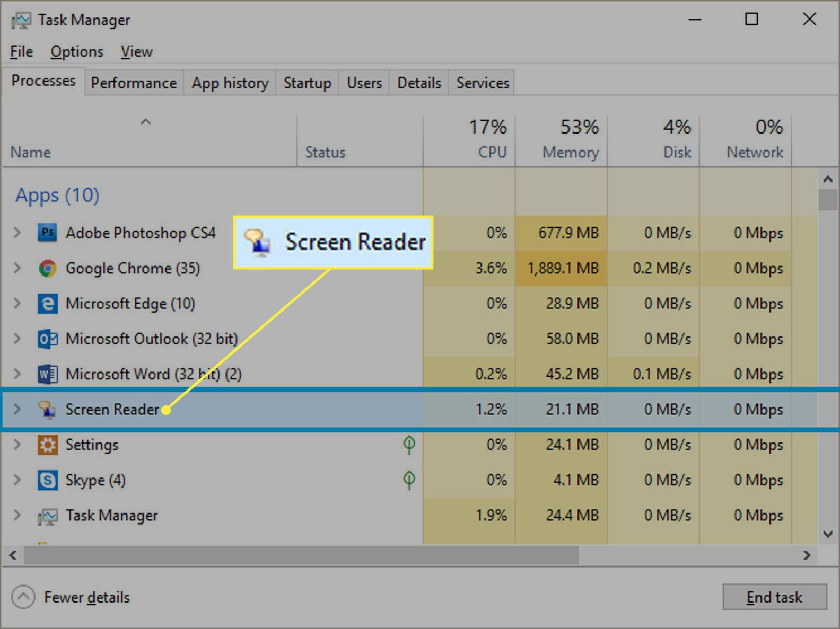Click the Adobe Photoshop CS4 icon
The width and height of the screenshot is (840, 629).
(x=48, y=233)
